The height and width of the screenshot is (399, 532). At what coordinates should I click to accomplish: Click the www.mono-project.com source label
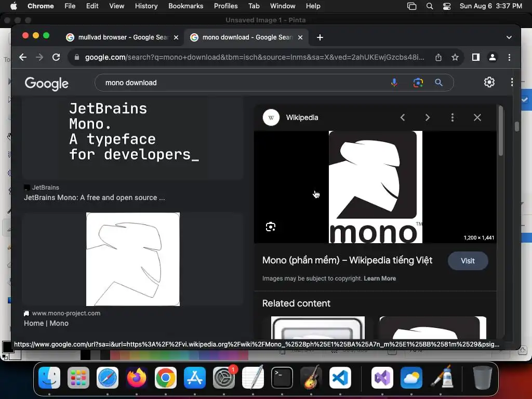66,313
